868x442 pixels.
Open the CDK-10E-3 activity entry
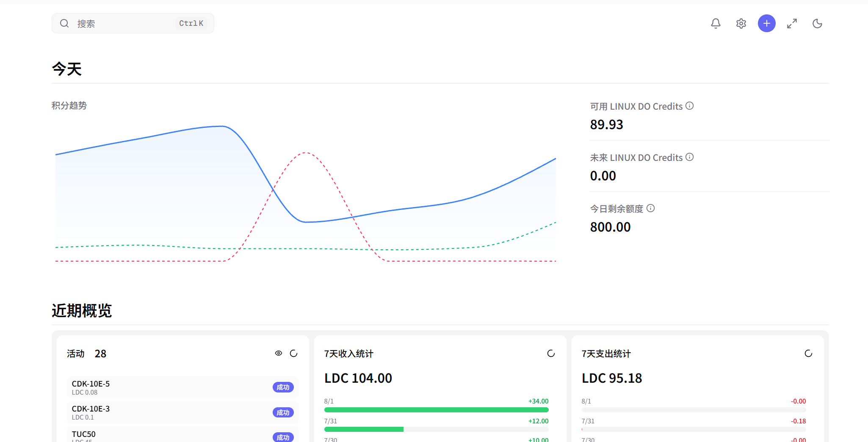click(x=183, y=412)
